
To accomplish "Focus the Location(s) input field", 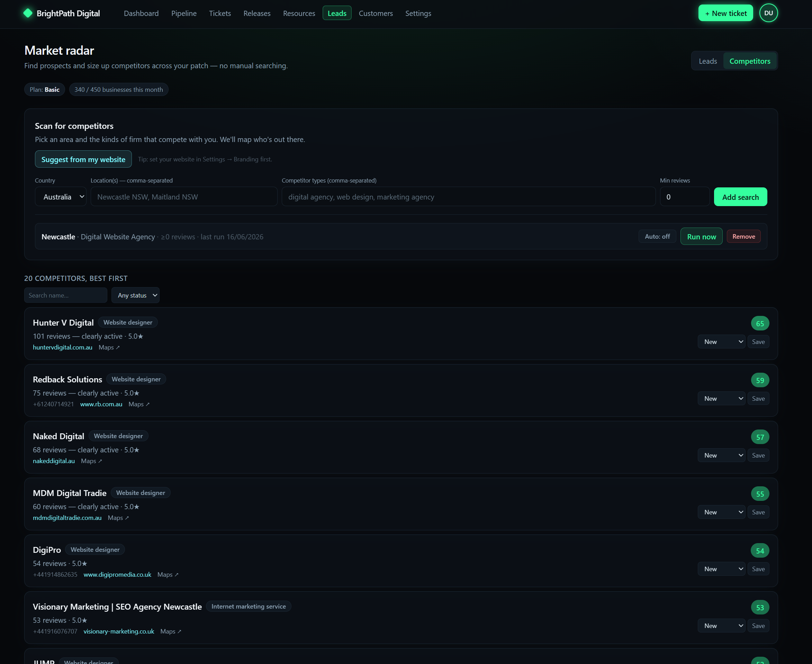I will click(x=184, y=197).
